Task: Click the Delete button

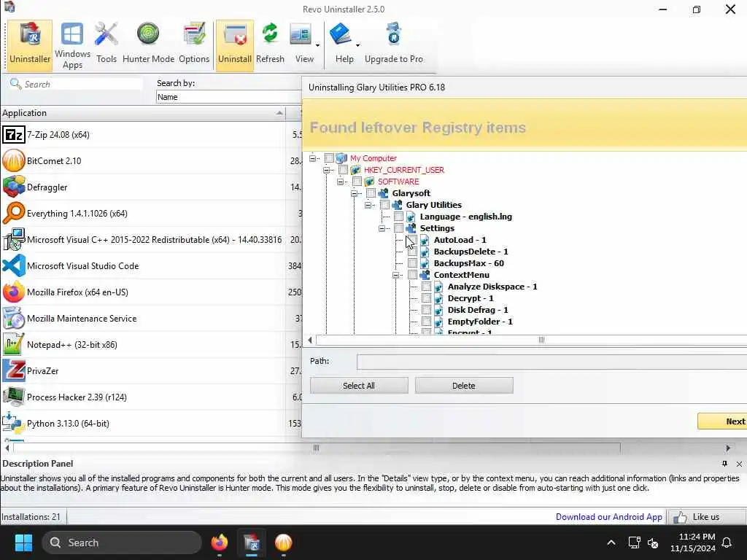Action: tap(463, 385)
